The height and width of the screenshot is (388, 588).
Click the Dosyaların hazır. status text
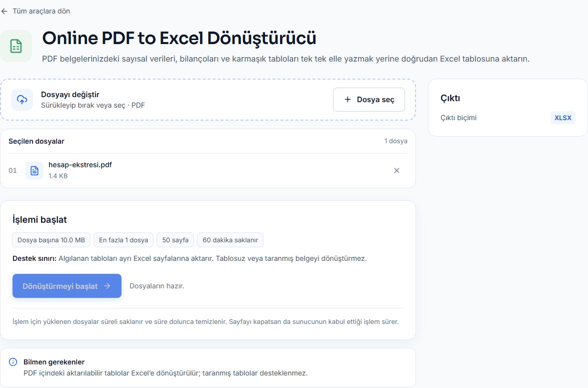[x=157, y=286]
